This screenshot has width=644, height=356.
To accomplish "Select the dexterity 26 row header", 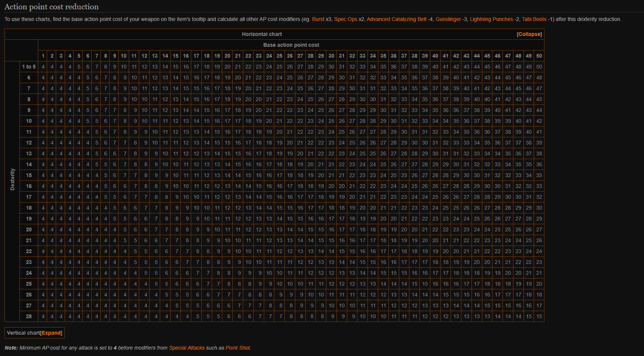I will pyautogui.click(x=29, y=295).
